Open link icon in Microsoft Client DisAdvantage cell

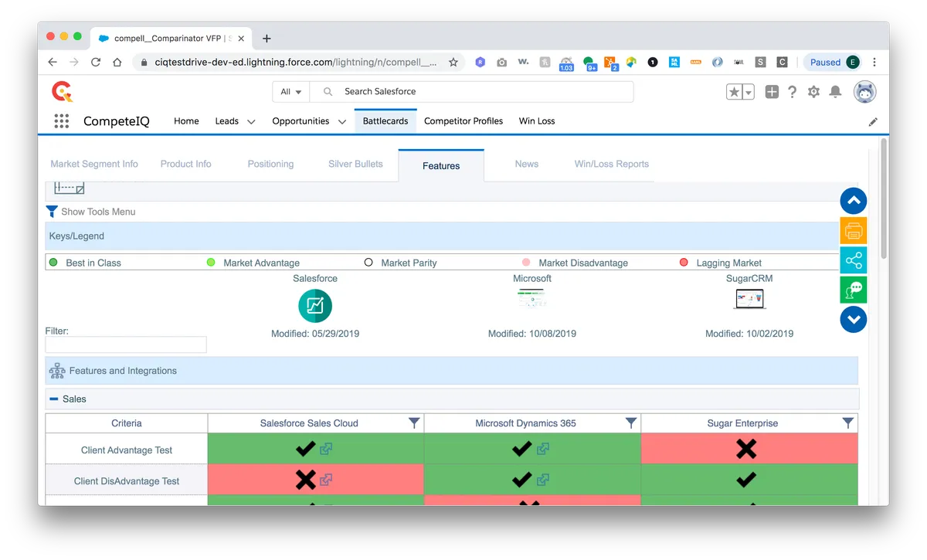pyautogui.click(x=543, y=480)
